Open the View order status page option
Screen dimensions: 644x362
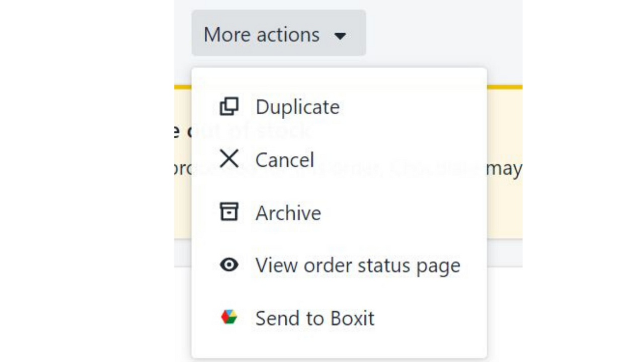pos(357,265)
